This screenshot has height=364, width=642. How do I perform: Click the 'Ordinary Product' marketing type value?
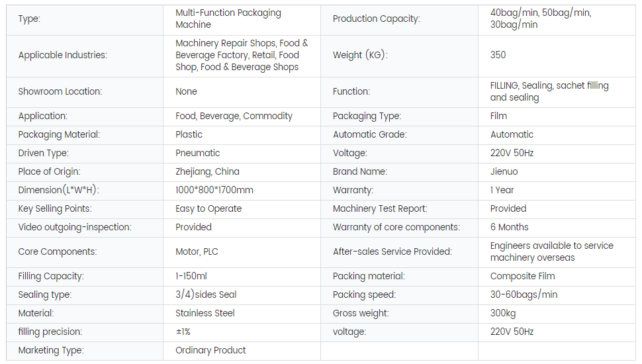210,350
